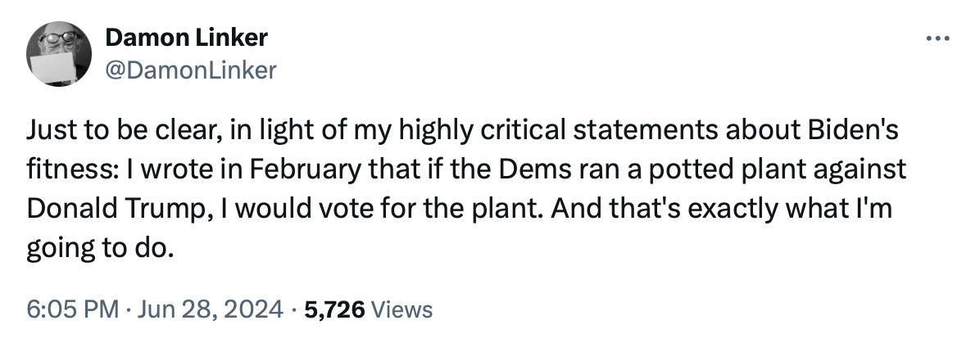Click the glasses in the avatar photo

[x=58, y=38]
